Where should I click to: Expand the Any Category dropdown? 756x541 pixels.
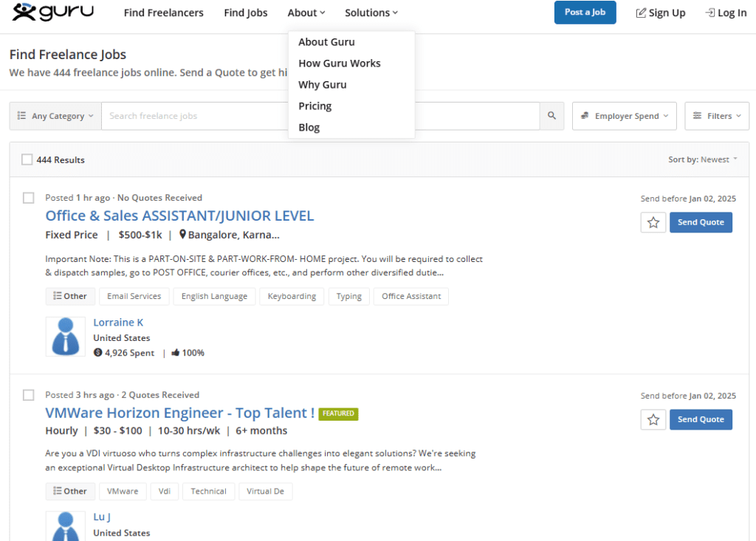point(55,116)
